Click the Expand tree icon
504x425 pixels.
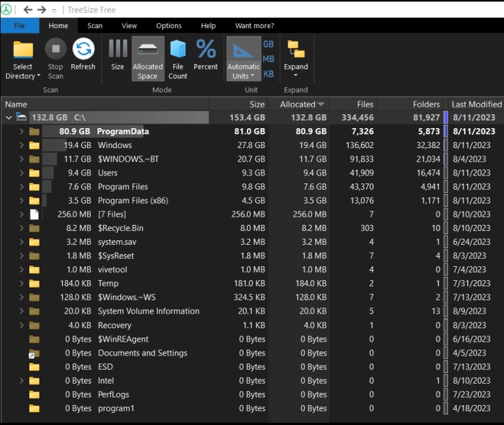296,50
